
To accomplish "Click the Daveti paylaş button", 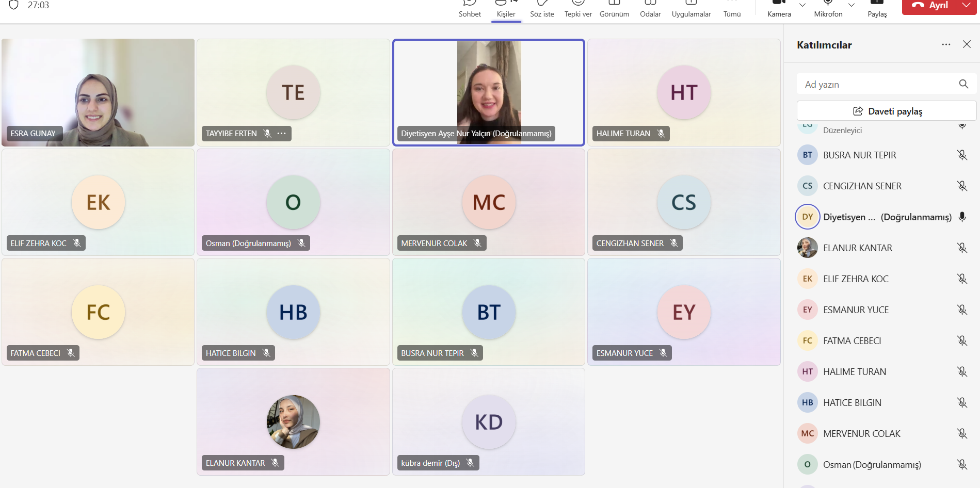I will (887, 111).
